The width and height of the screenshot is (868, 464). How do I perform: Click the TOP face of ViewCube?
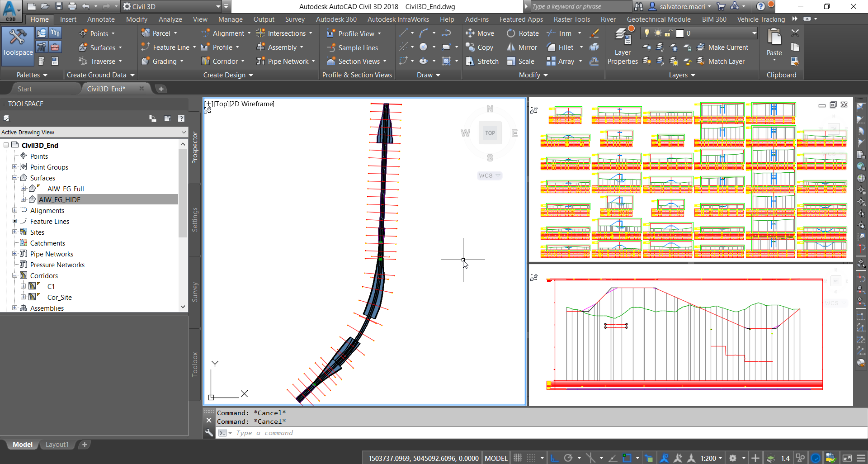coord(490,133)
